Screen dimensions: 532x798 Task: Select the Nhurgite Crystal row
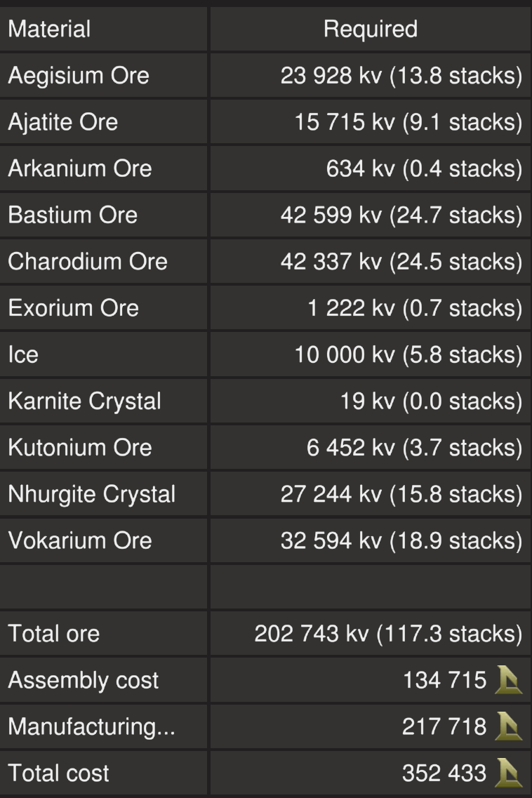coord(92,493)
